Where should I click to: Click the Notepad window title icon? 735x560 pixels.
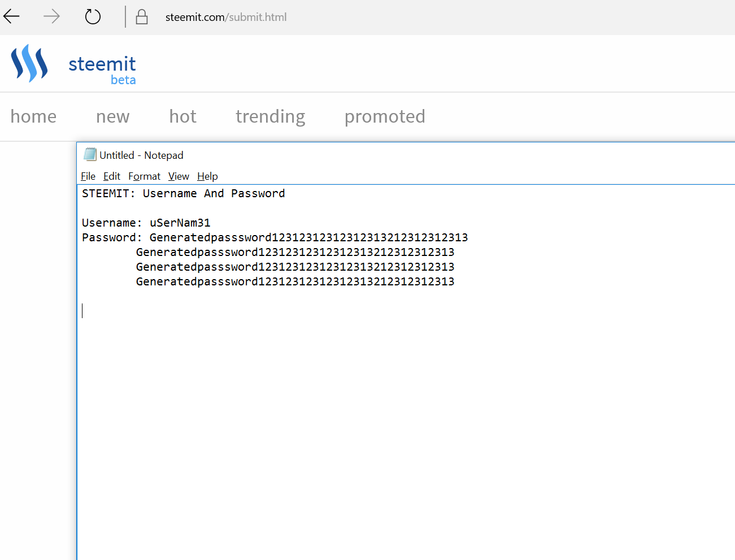click(90, 154)
